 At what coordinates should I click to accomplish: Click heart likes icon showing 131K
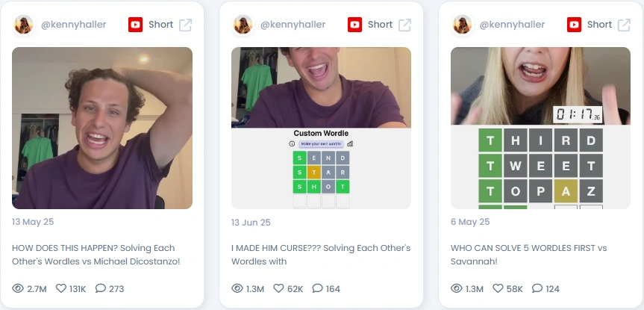point(61,288)
